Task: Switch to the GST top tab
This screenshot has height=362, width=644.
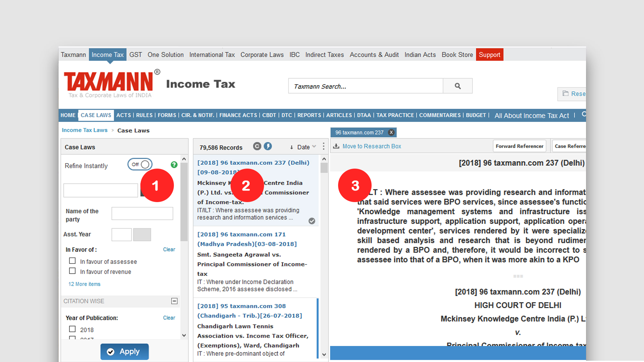Action: [136, 55]
